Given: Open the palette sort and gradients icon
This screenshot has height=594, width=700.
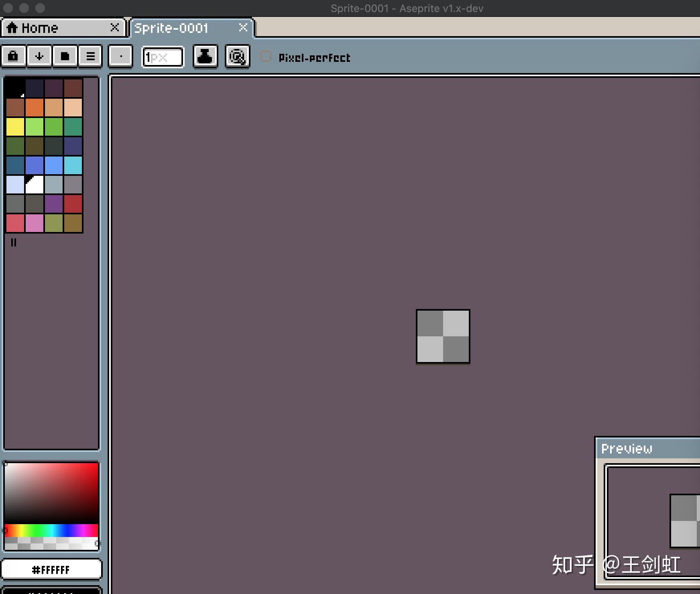Looking at the screenshot, I should [39, 56].
